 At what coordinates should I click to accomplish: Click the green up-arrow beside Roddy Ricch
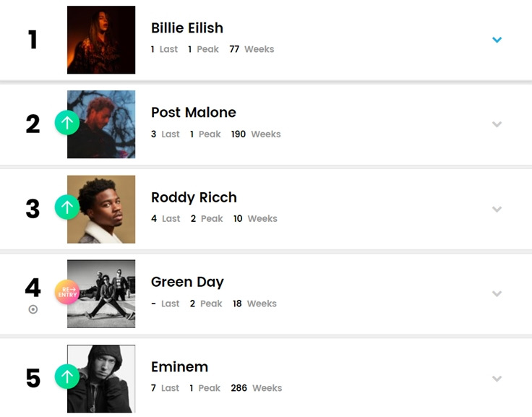(x=67, y=207)
